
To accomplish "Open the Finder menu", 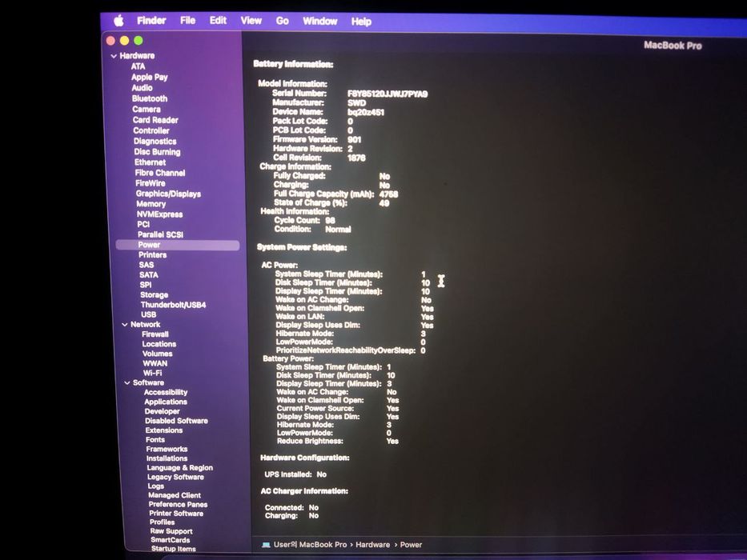I will (x=151, y=21).
